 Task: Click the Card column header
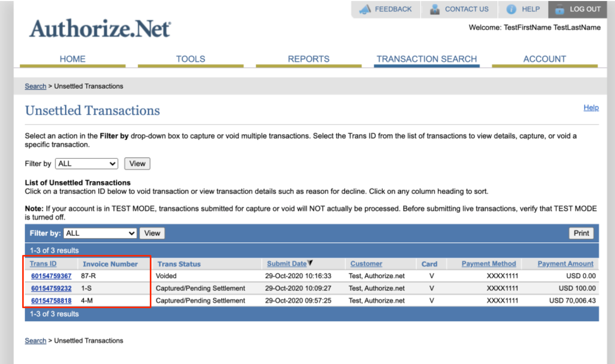pyautogui.click(x=429, y=264)
